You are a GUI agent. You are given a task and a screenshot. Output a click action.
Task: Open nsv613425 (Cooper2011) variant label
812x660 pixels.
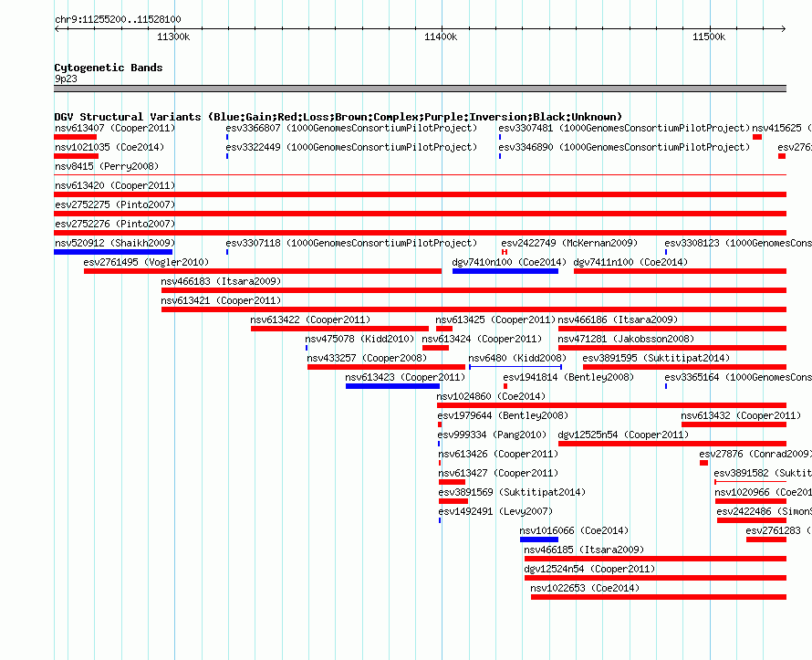pos(495,320)
